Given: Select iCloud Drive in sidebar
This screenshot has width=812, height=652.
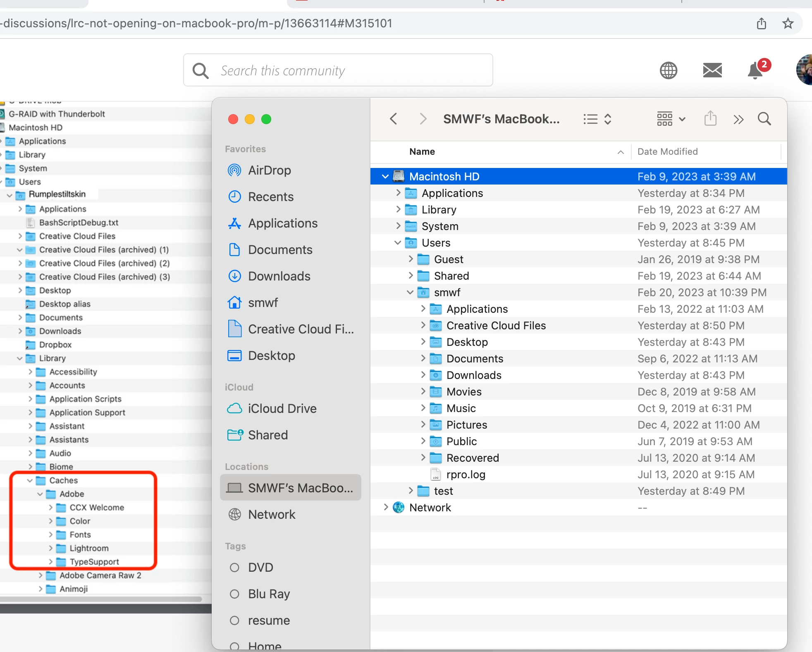Looking at the screenshot, I should coord(282,408).
